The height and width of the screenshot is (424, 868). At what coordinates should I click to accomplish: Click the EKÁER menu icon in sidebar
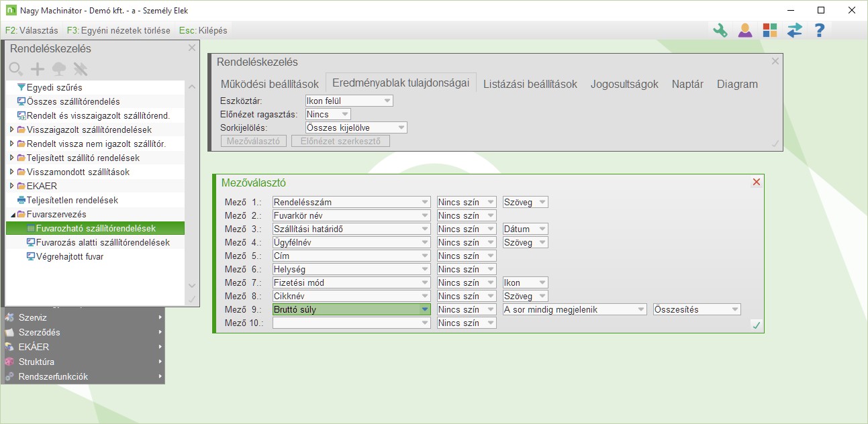pyautogui.click(x=9, y=347)
